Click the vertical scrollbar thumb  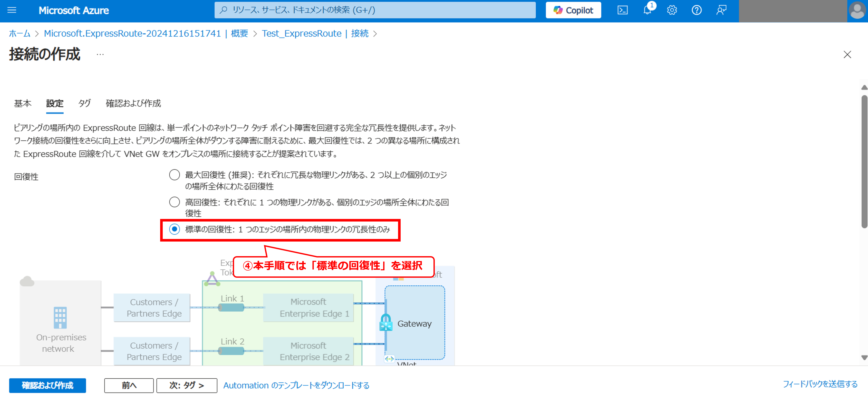click(x=864, y=162)
